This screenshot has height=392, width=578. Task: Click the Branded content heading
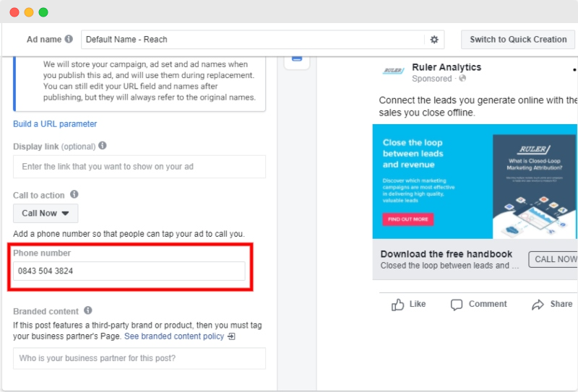coord(46,311)
